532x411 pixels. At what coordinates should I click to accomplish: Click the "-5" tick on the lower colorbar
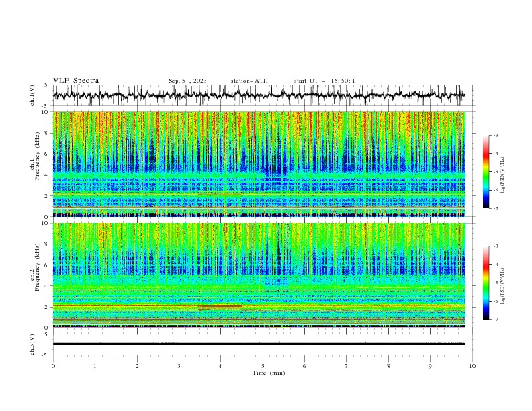point(496,283)
